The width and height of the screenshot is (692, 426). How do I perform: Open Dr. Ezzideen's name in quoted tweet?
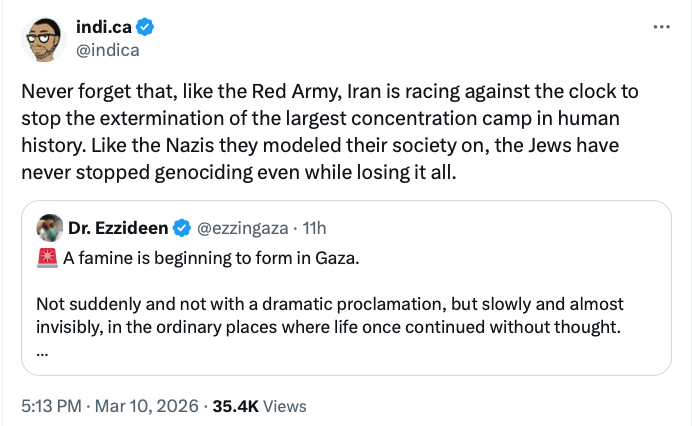(x=118, y=228)
